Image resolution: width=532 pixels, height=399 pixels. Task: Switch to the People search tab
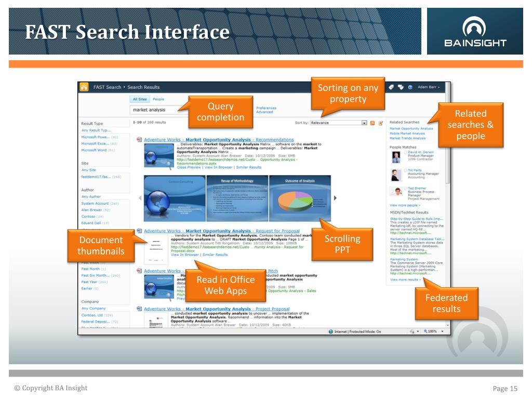click(x=158, y=99)
